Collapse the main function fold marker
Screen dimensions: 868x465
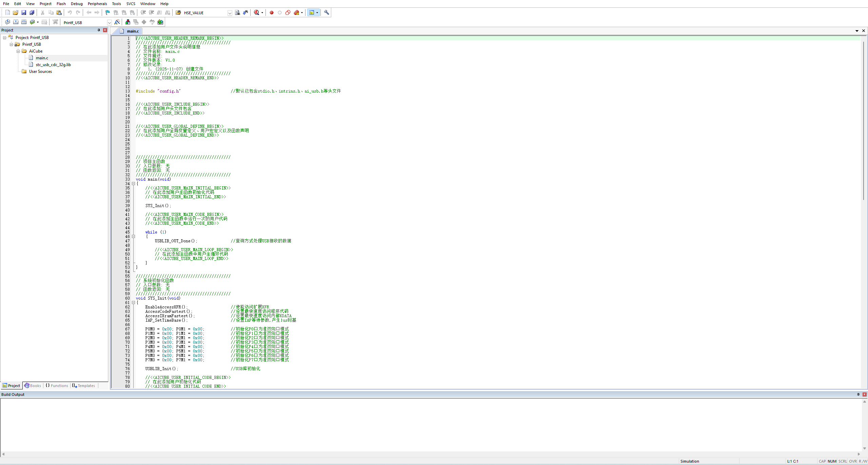click(x=134, y=184)
